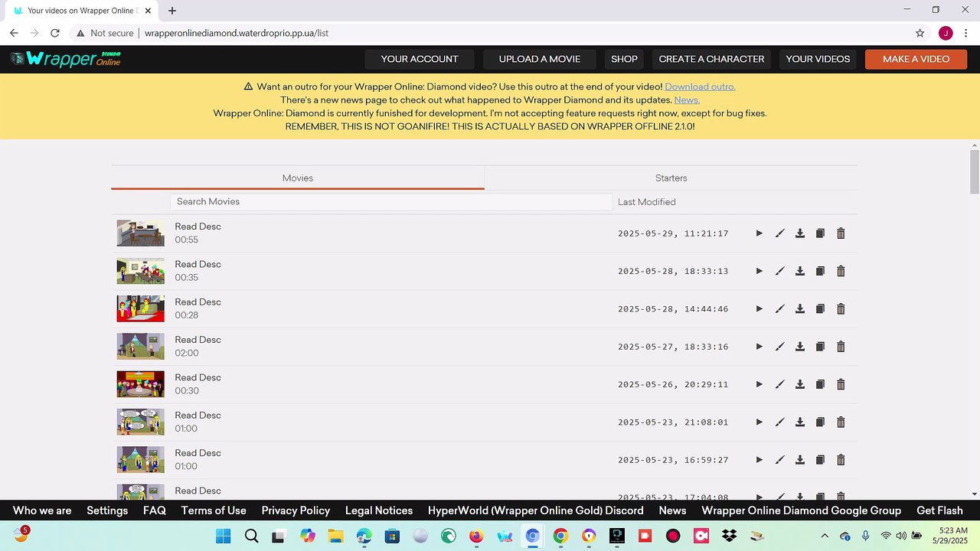The image size is (980, 551).
Task: Open Windows Search from the taskbar
Action: coord(251,536)
